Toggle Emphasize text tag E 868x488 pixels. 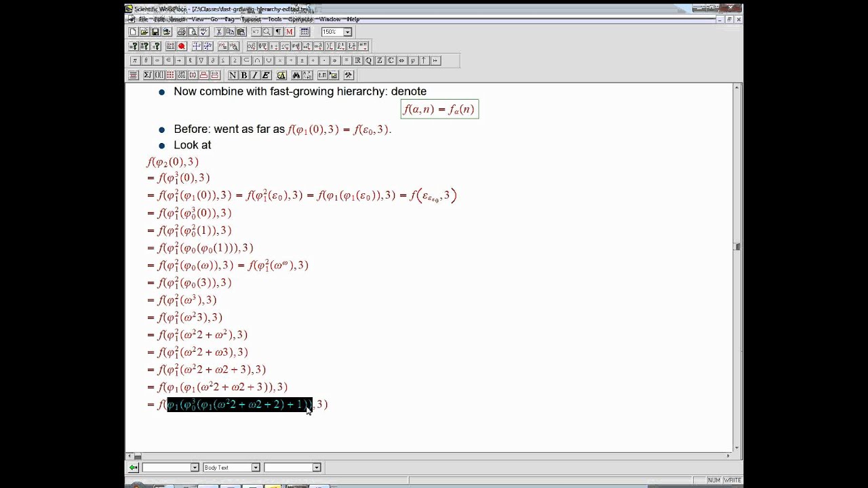[266, 75]
